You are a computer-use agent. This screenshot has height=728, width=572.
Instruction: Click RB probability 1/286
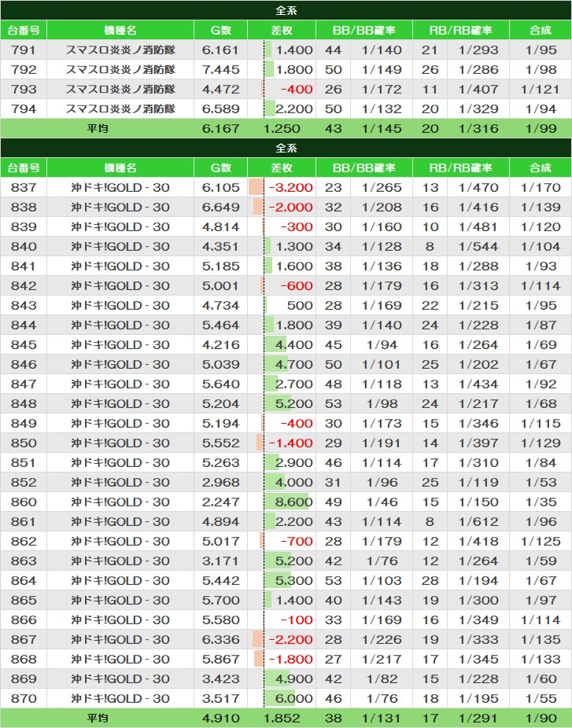click(478, 70)
